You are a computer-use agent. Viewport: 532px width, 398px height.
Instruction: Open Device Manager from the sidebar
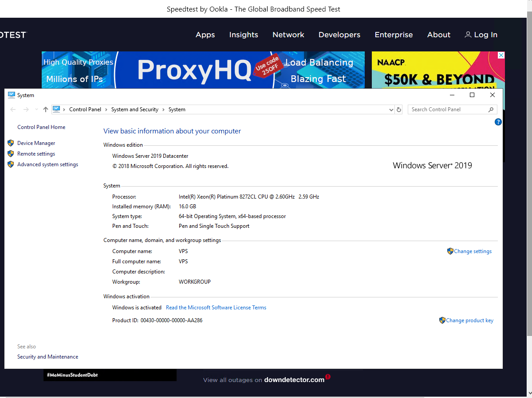[x=36, y=143]
